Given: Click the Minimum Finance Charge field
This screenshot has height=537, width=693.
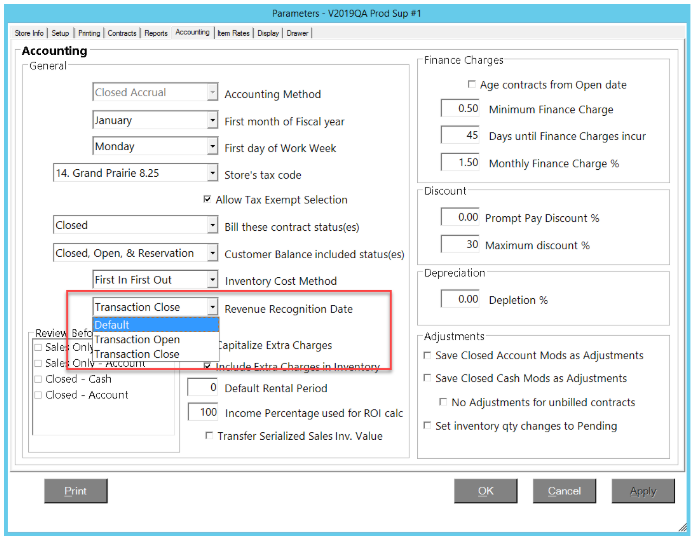Looking at the screenshot, I should (461, 109).
